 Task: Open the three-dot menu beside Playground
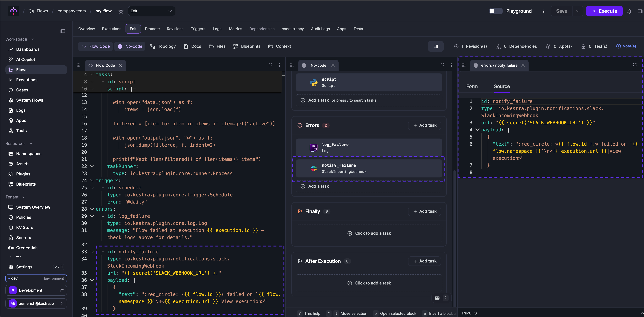click(x=544, y=11)
